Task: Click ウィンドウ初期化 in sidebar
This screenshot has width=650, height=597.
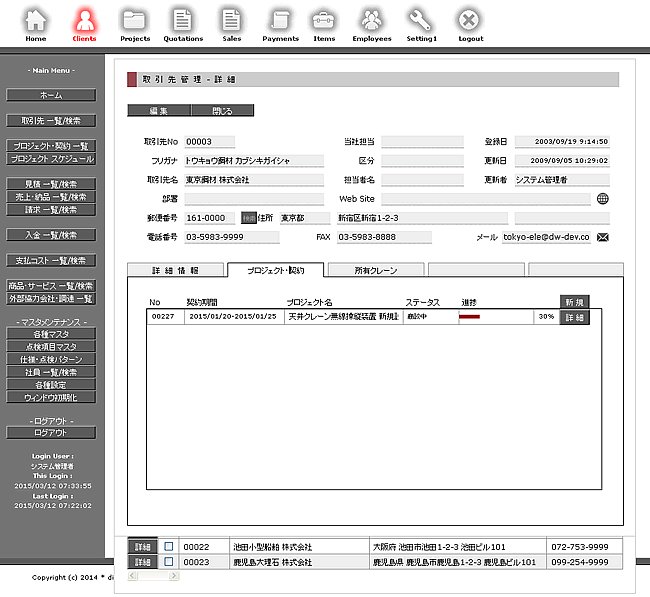Action: point(51,398)
